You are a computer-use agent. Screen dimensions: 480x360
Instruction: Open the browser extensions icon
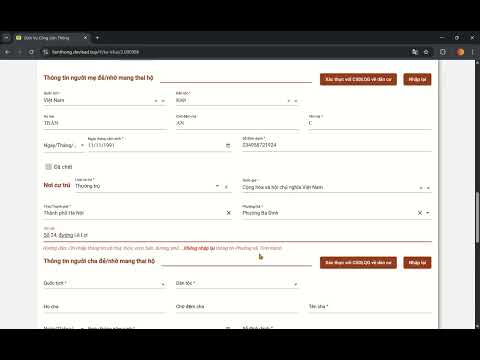click(x=443, y=52)
